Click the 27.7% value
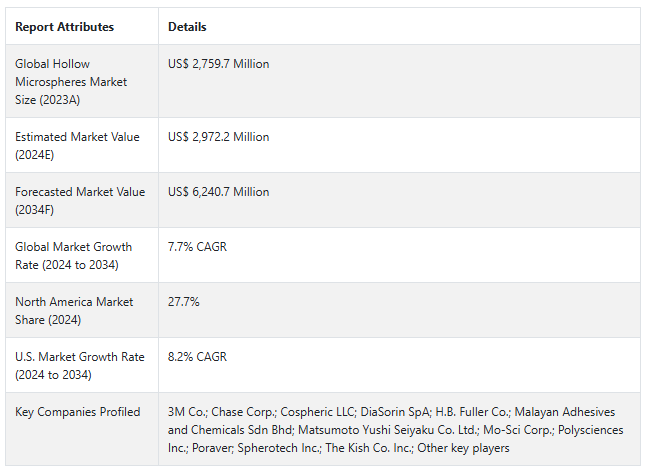Image resolution: width=651 pixels, height=472 pixels. click(183, 302)
